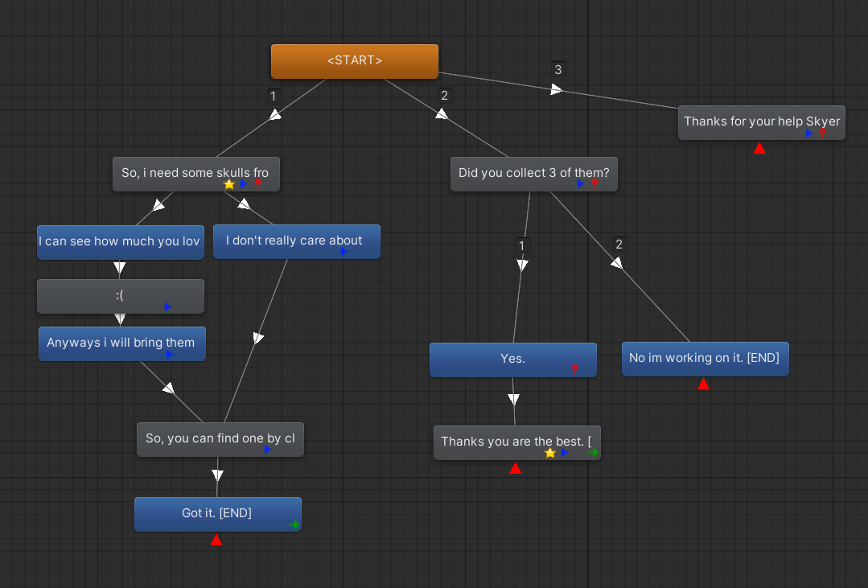Click the red end triangle below 'No im working on it'
The height and width of the screenshot is (588, 868).
coord(703,384)
